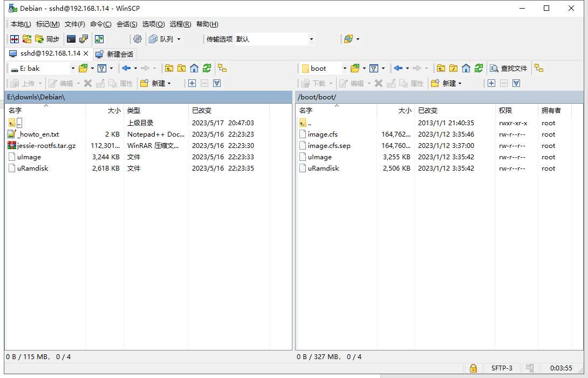Image resolution: width=588 pixels, height=378 pixels.
Task: Select jessie-rootfs.tar.gz in local panel
Action: click(x=46, y=146)
